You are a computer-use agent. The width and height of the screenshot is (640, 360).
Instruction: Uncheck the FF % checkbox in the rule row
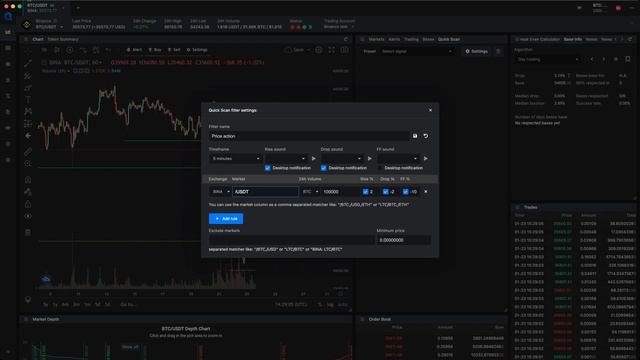[406, 191]
